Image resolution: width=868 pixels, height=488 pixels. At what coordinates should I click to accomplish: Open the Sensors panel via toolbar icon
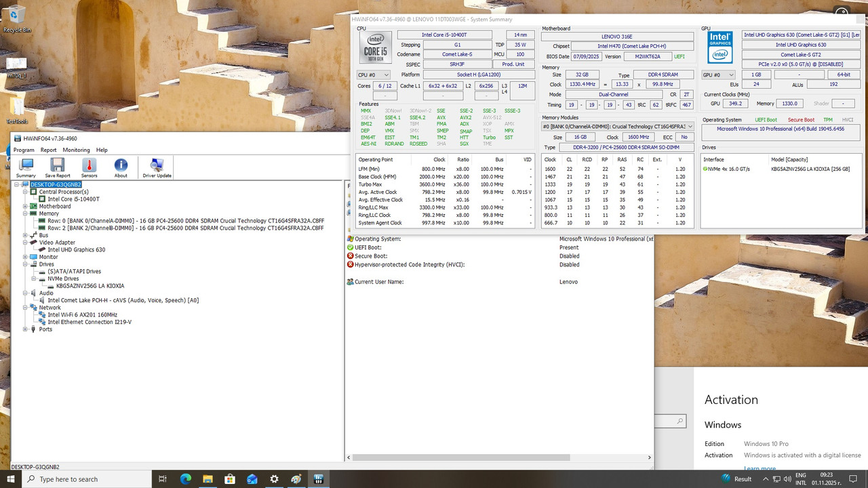pos(89,167)
